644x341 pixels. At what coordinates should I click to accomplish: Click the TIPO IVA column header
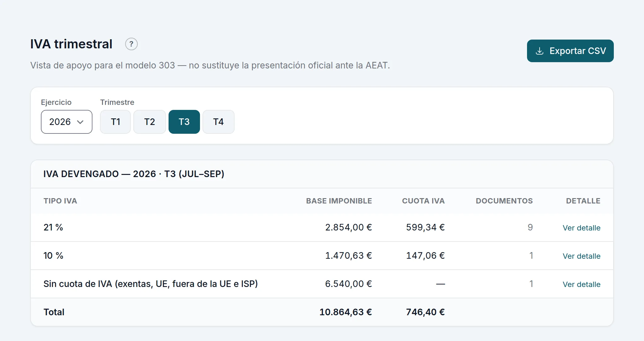[x=60, y=201]
